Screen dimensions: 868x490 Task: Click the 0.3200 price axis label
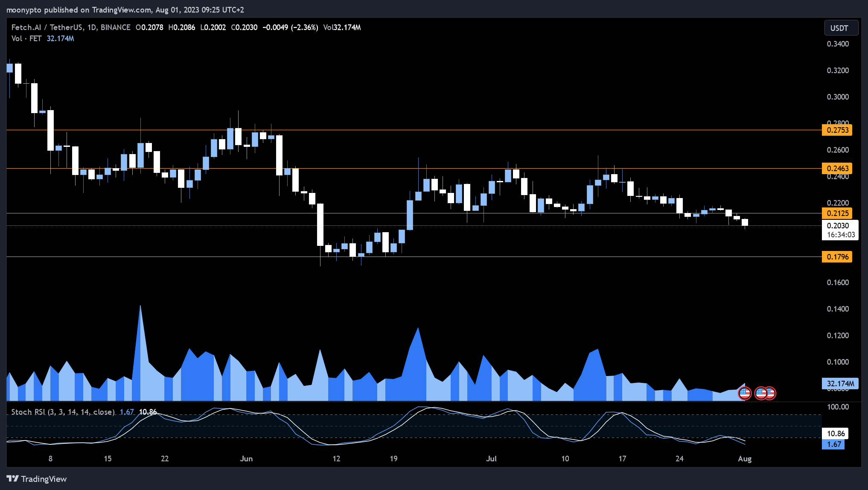838,70
